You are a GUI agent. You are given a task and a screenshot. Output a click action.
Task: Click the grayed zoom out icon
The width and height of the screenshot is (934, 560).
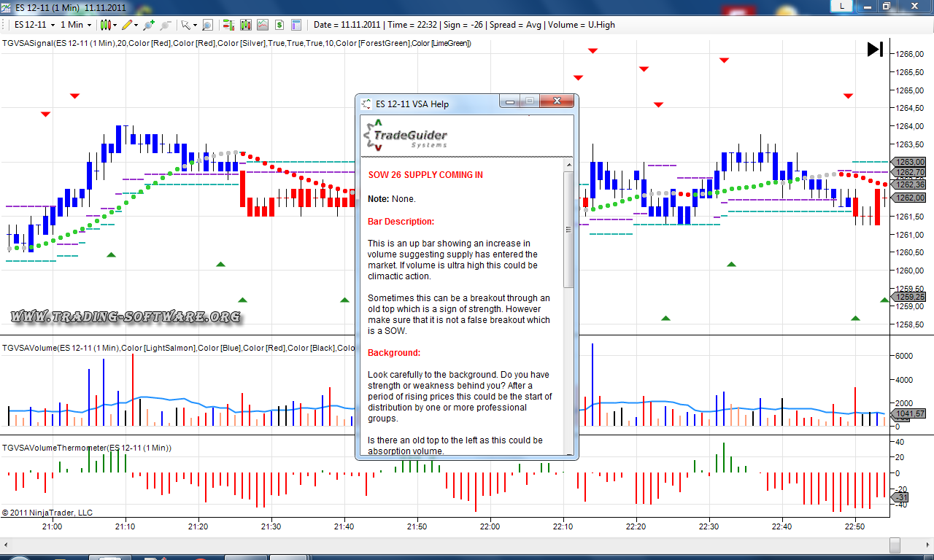pos(166,25)
